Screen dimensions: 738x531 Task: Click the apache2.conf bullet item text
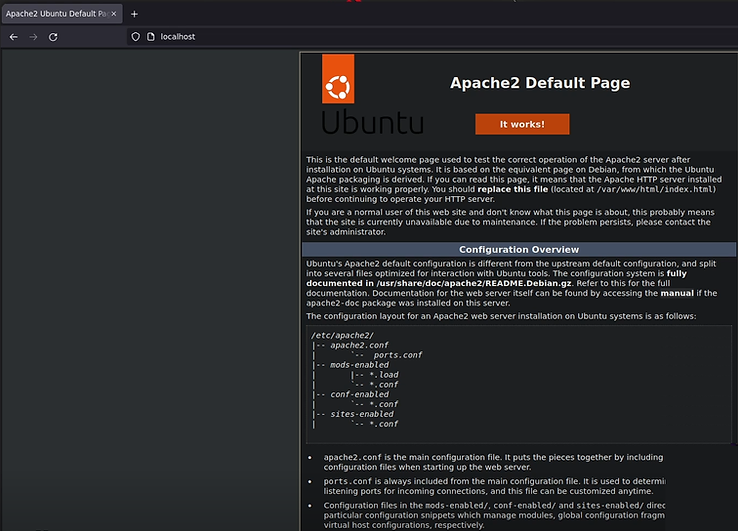pos(493,462)
